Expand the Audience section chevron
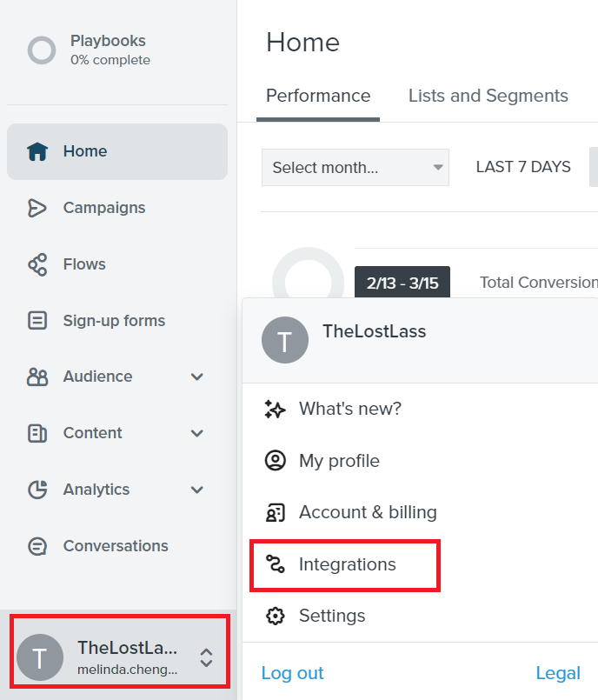Image resolution: width=598 pixels, height=700 pixels. 196,377
